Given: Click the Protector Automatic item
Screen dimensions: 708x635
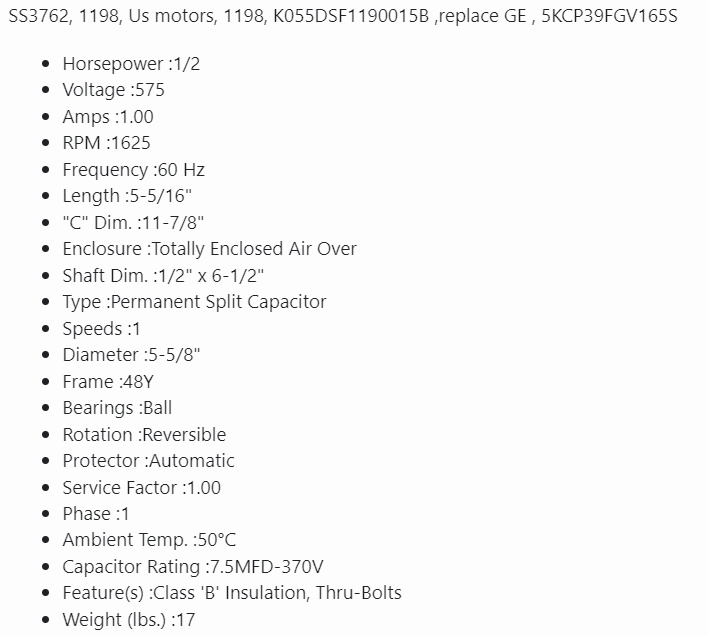Looking at the screenshot, I should coord(148,461).
